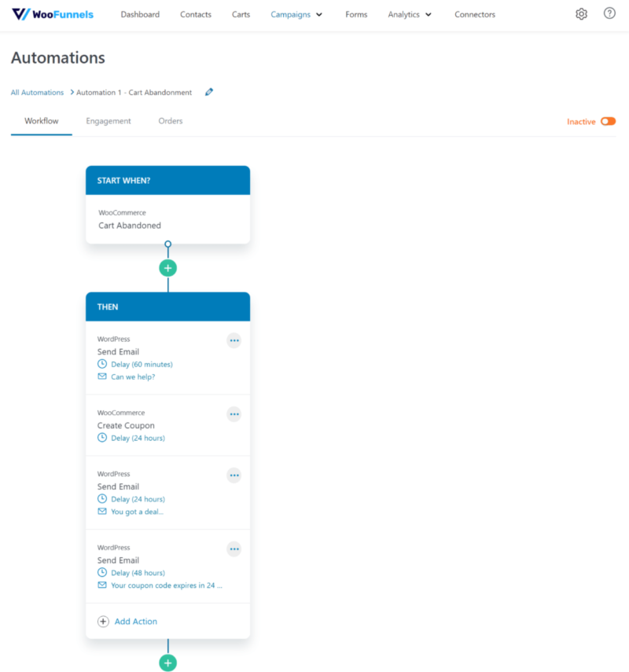Expand the Analytics dropdown arrow
Image resolution: width=629 pixels, height=672 pixels.
tap(428, 15)
